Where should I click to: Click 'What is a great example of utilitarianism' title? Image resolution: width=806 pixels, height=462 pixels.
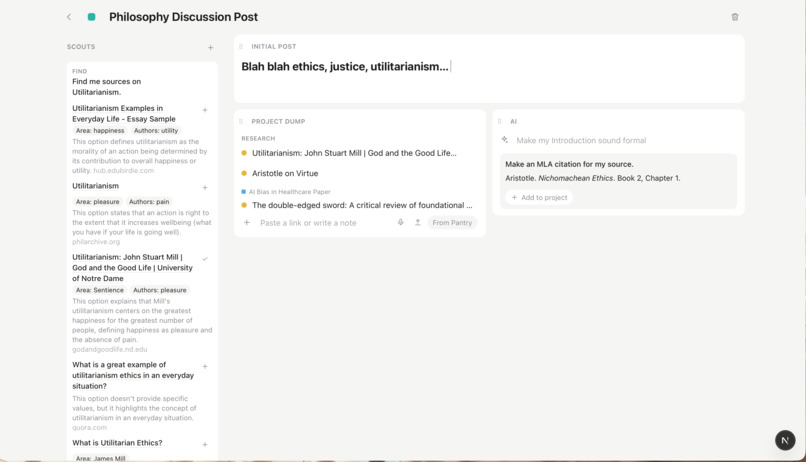pyautogui.click(x=133, y=375)
